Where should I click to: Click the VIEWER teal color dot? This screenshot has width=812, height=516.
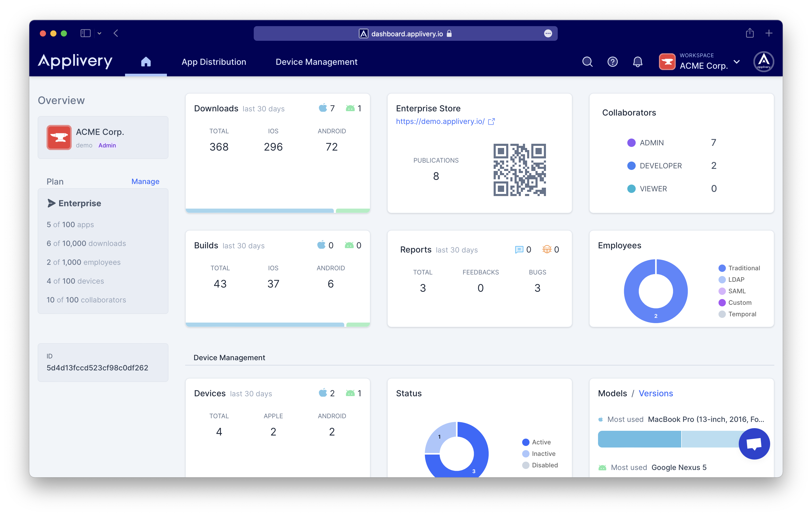631,188
